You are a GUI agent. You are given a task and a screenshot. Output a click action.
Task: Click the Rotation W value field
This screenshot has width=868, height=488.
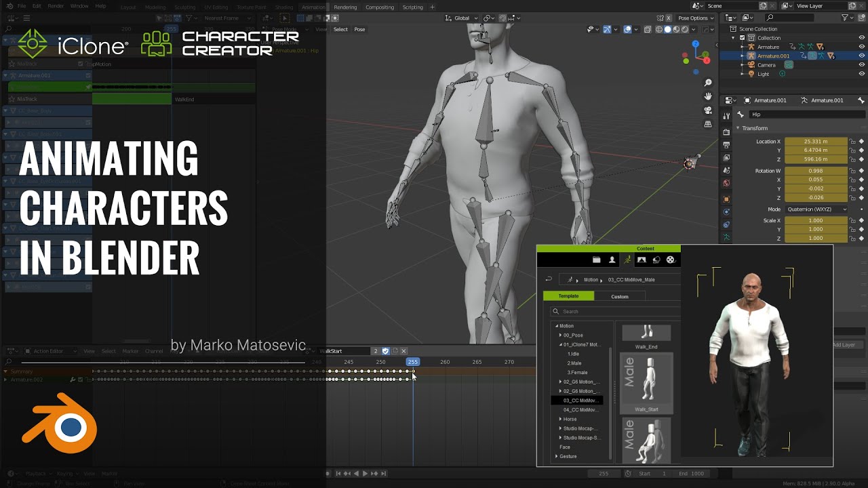[816, 171]
